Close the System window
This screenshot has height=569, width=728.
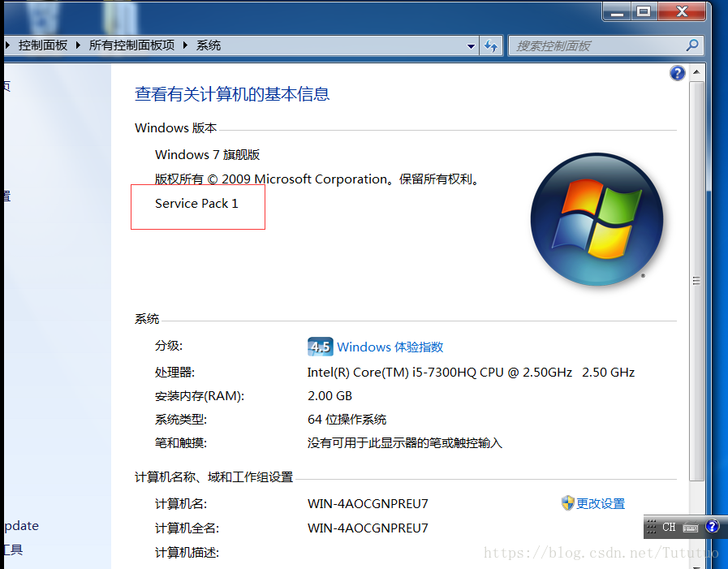[x=682, y=11]
